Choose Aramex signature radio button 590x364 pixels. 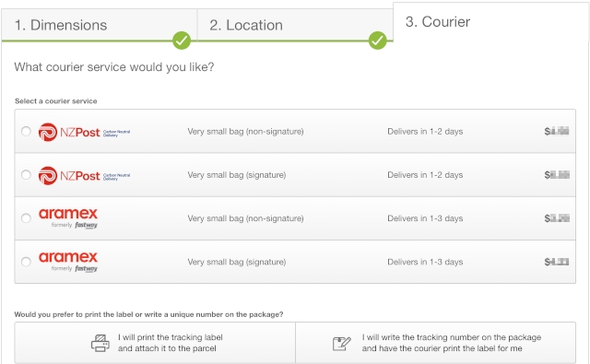click(26, 262)
